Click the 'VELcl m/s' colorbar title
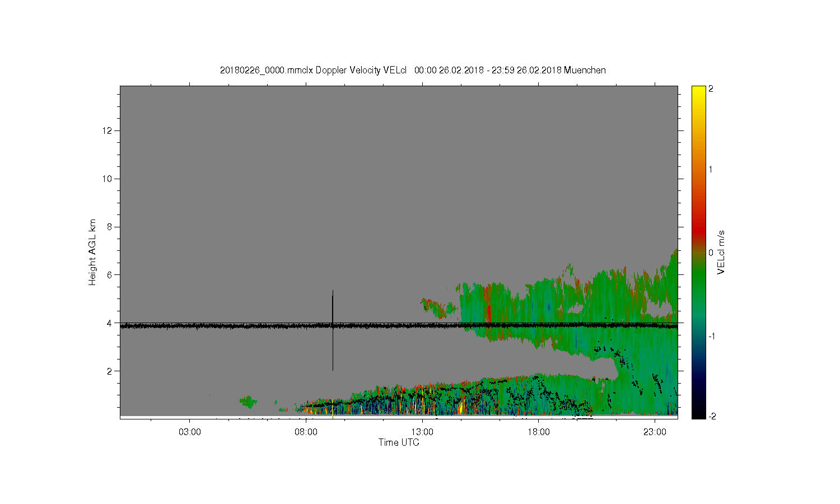Screen dimensions: 840x504 [721, 252]
